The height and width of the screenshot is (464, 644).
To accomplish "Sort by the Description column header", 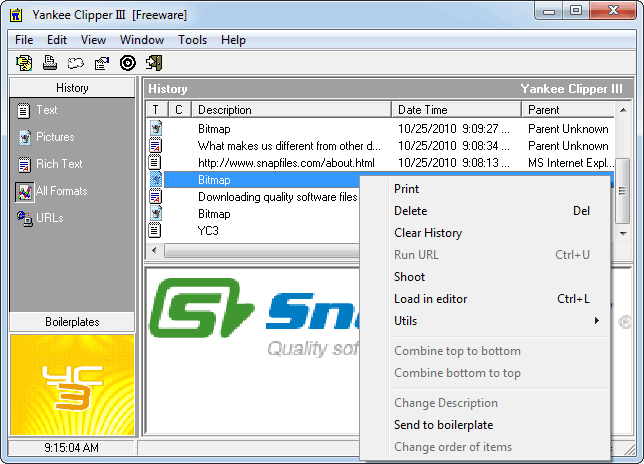I will point(291,110).
